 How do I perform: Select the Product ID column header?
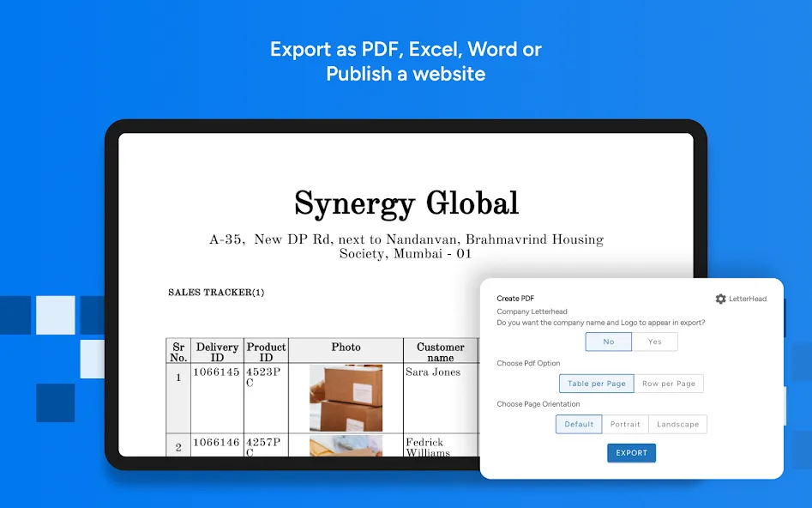pos(266,352)
